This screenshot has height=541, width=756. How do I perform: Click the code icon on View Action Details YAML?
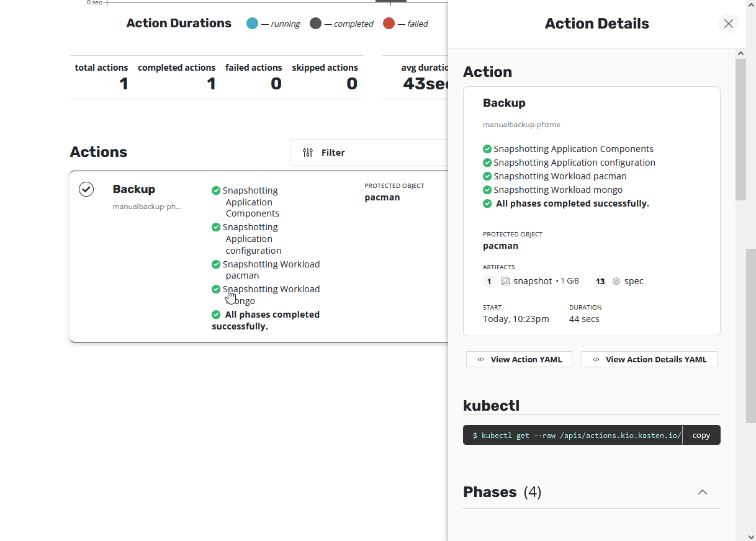tap(596, 359)
